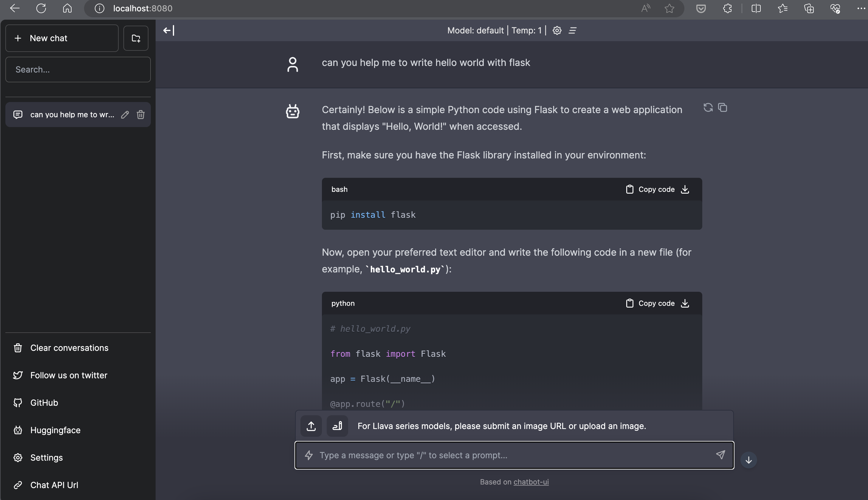This screenshot has height=500, width=868.
Task: Delete the conversation using trash icon
Action: click(140, 115)
